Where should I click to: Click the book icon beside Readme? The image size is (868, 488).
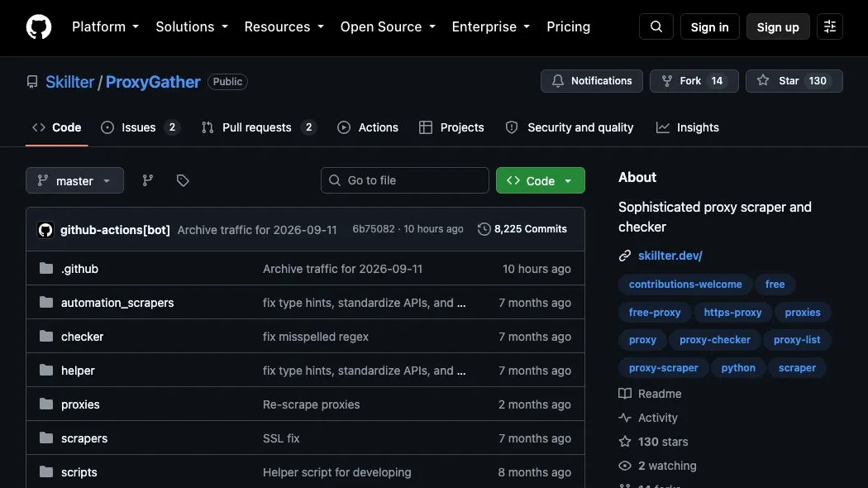(625, 393)
